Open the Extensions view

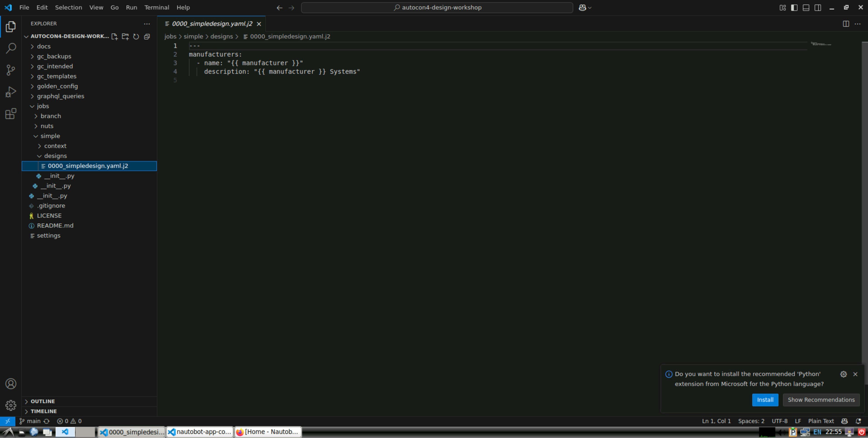coord(11,114)
